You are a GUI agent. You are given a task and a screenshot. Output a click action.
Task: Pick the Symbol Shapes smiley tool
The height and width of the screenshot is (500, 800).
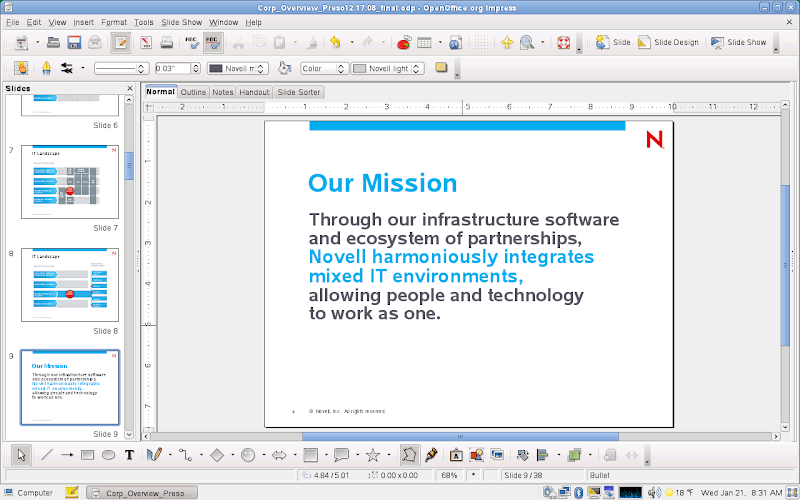click(248, 455)
